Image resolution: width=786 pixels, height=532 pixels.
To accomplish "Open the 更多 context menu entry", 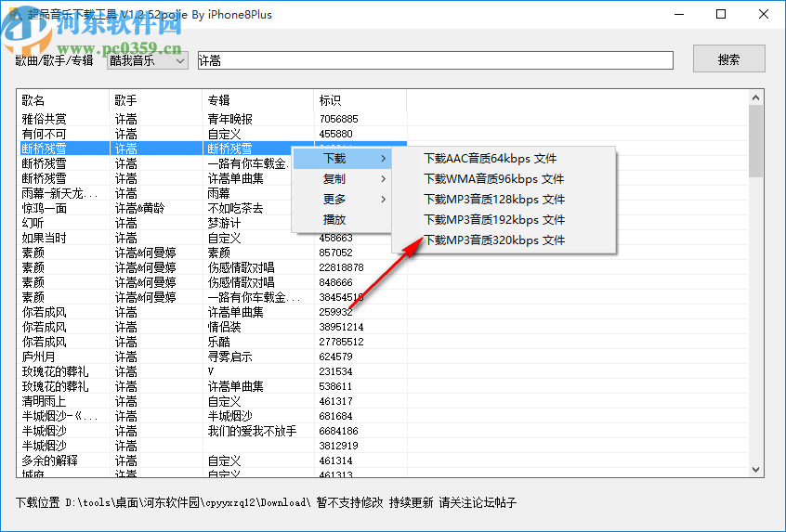I will click(342, 200).
